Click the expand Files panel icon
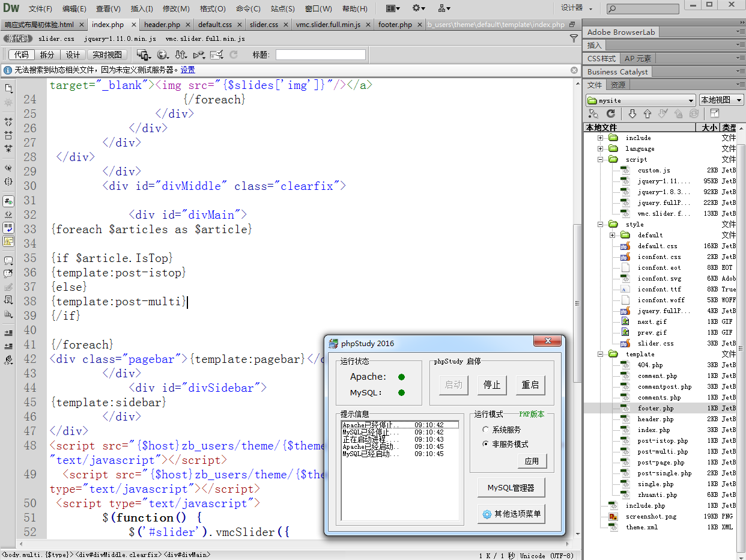Viewport: 746px width, 560px height. (x=715, y=114)
